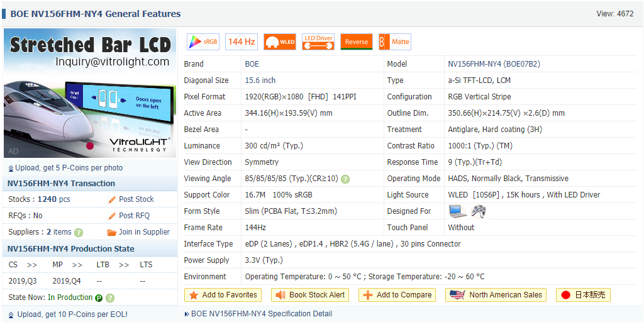Viewport: 644px width, 322px height.
Task: Click the 3.3V (Typ.) power supply value
Action: (x=264, y=260)
